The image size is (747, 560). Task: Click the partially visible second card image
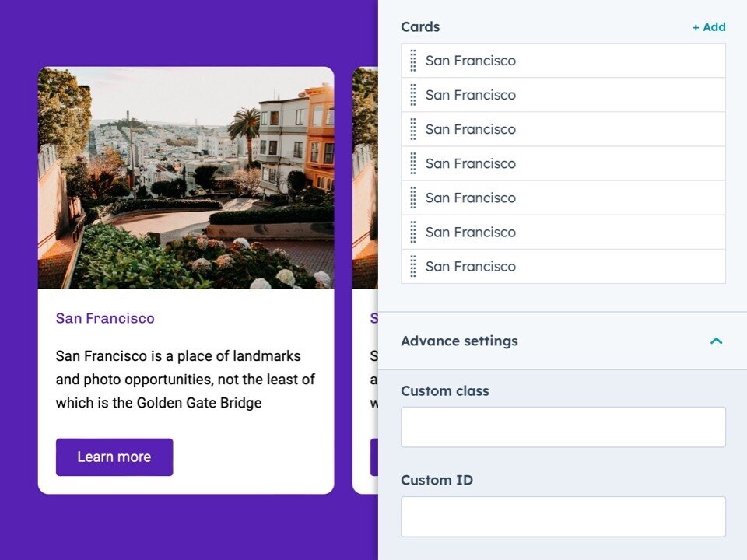click(x=365, y=178)
